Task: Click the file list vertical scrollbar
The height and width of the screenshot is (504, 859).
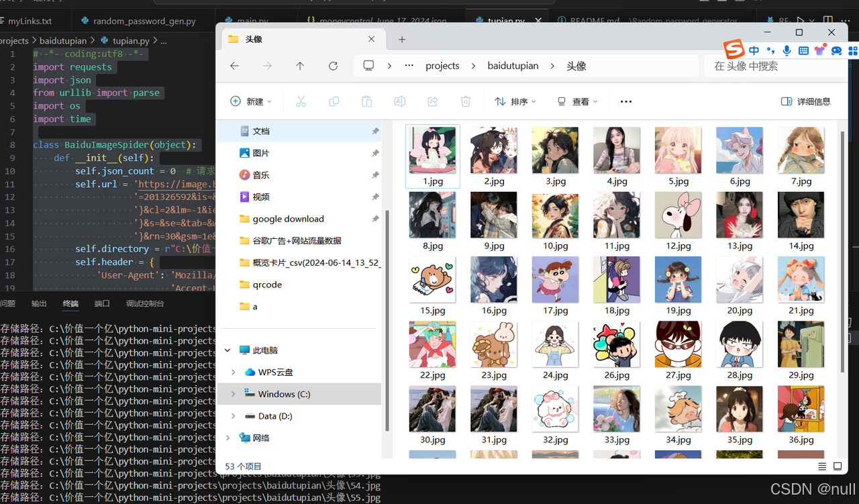Action: point(844,252)
